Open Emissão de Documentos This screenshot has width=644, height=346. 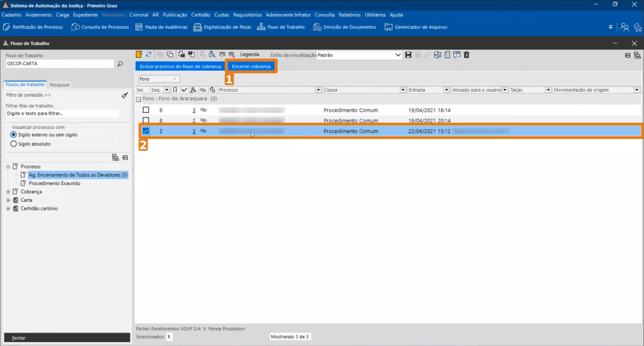coord(345,27)
